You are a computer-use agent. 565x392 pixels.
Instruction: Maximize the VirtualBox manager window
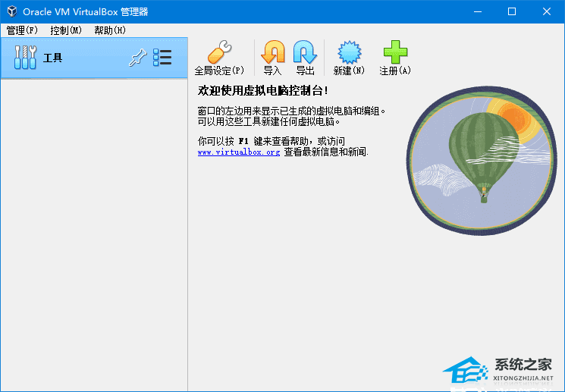click(512, 11)
